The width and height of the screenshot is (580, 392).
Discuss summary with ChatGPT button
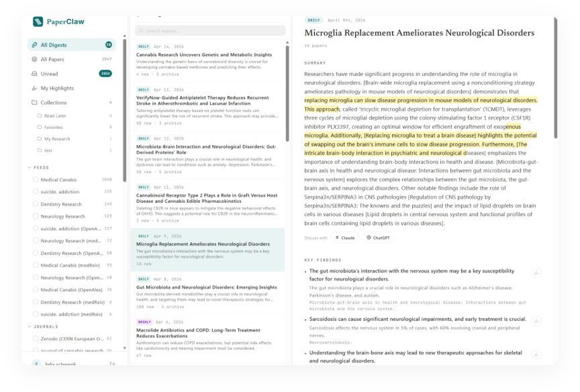point(378,238)
